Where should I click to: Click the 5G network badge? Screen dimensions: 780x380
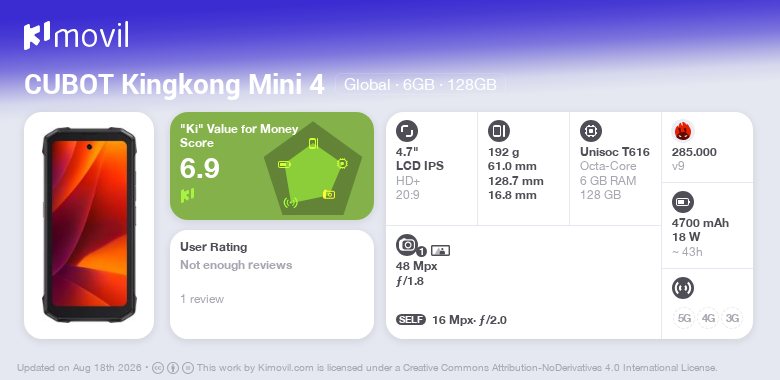684,318
